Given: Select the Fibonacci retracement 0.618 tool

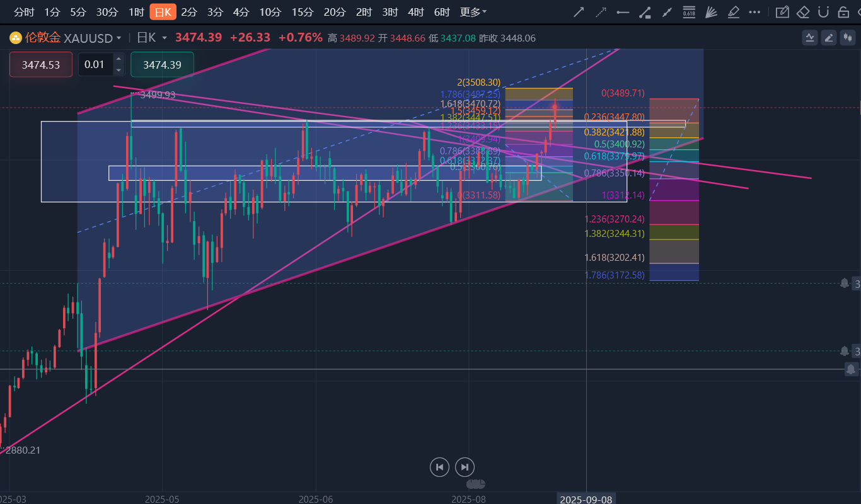Looking at the screenshot, I should point(689,12).
